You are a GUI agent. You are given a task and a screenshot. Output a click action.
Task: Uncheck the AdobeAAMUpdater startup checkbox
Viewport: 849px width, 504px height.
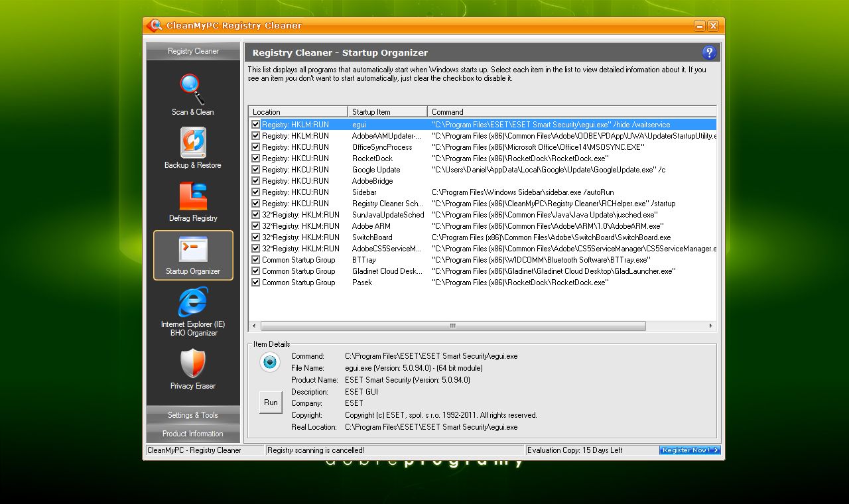click(x=255, y=135)
